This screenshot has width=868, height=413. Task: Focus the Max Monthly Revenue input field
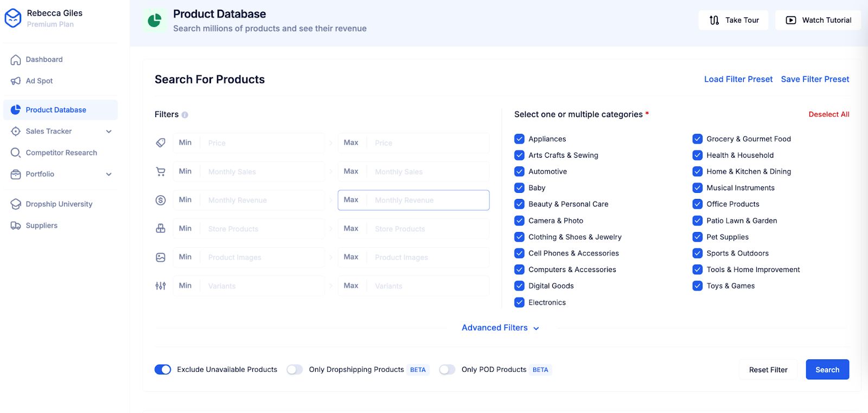429,200
